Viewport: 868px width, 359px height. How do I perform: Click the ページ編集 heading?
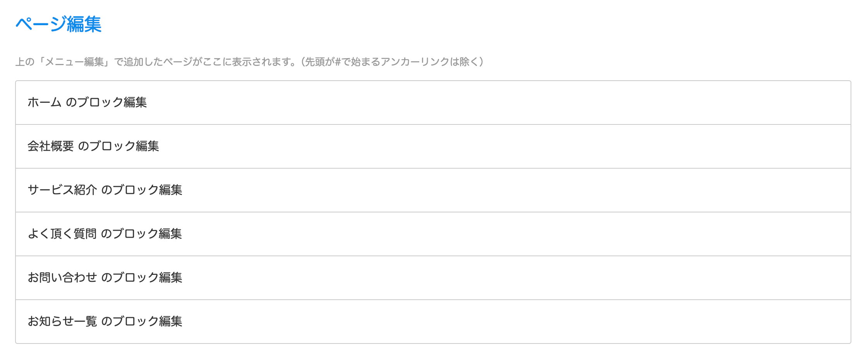pyautogui.click(x=58, y=24)
